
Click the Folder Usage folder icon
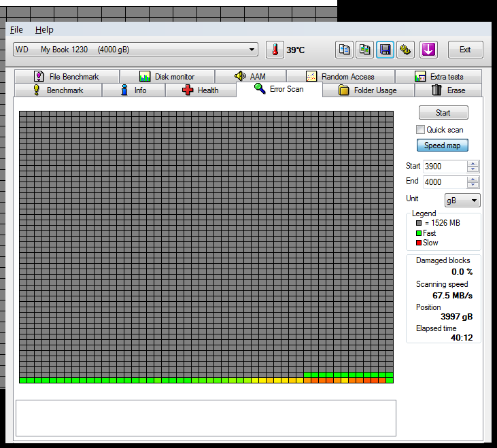click(x=343, y=90)
